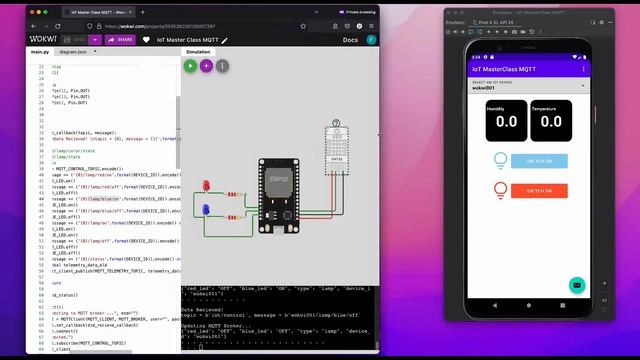Tap the teal floating action button

(x=577, y=285)
